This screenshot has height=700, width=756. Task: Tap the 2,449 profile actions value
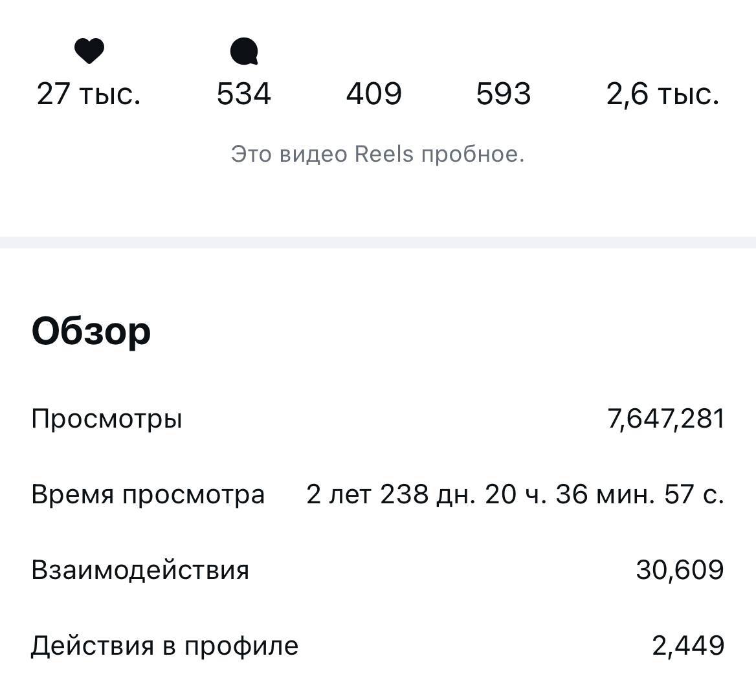[687, 646]
